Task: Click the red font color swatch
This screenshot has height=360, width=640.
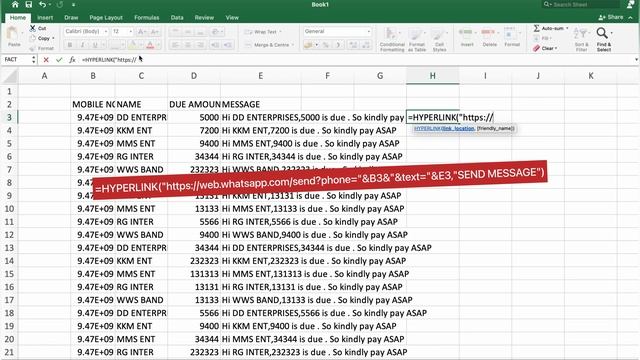Action: click(150, 44)
